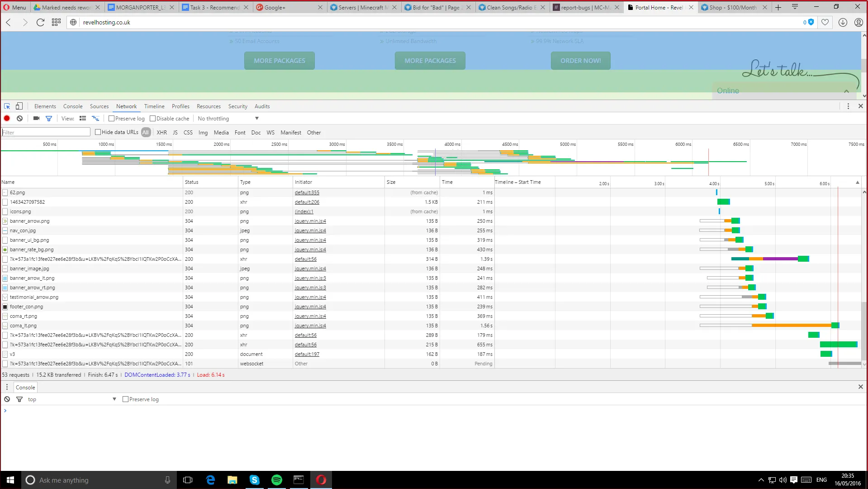Toggle the network filter funnel icon

[x=49, y=118]
